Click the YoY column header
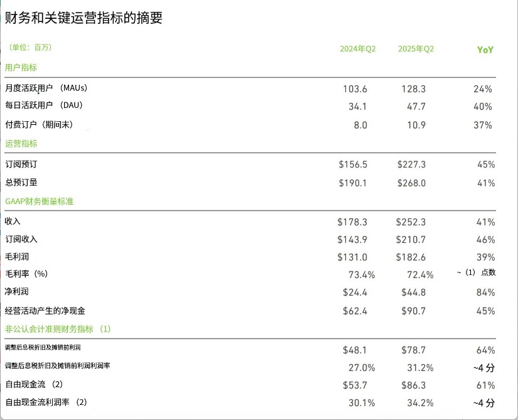The width and height of the screenshot is (518, 420). [485, 50]
